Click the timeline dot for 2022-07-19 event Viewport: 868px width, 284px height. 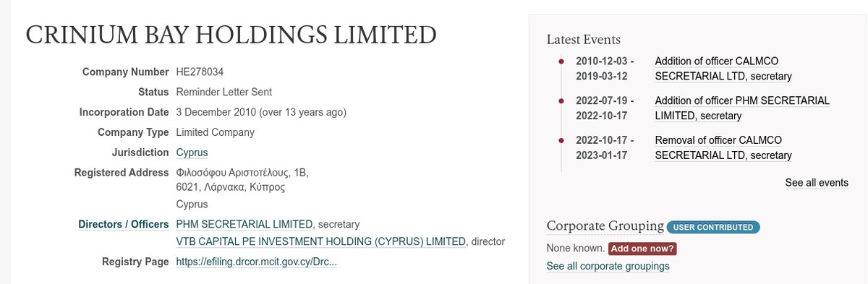pos(561,100)
